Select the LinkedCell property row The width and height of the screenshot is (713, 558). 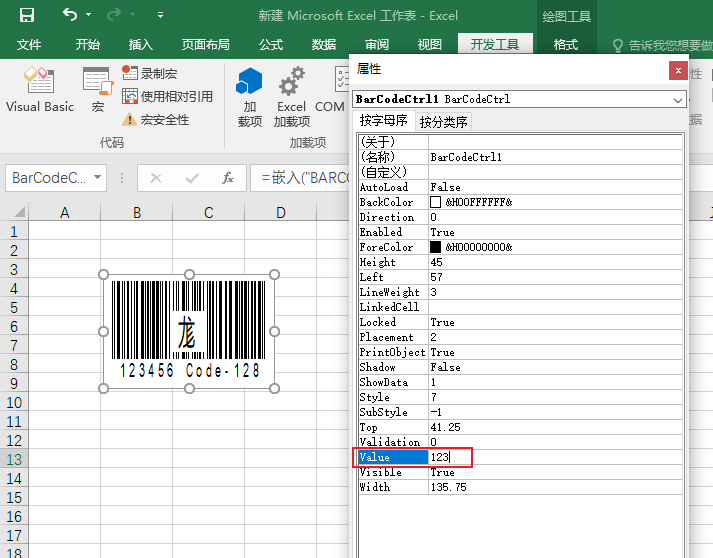tap(521, 307)
